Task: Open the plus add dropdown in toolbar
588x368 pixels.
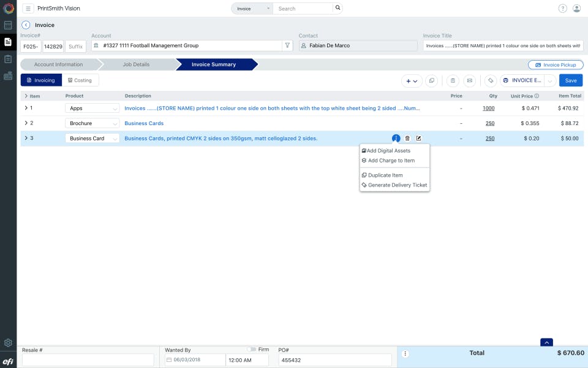Action: [x=412, y=80]
